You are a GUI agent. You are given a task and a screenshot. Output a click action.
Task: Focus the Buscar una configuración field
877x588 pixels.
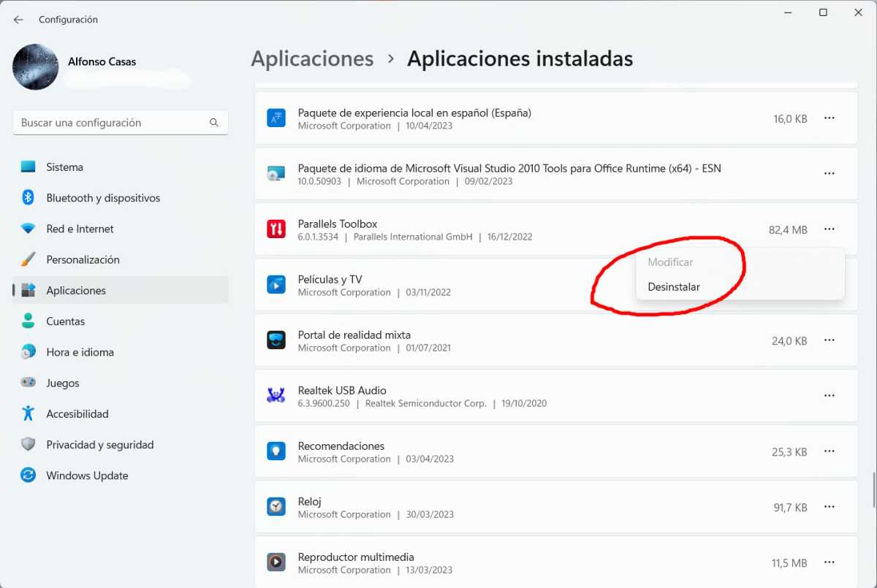[121, 123]
